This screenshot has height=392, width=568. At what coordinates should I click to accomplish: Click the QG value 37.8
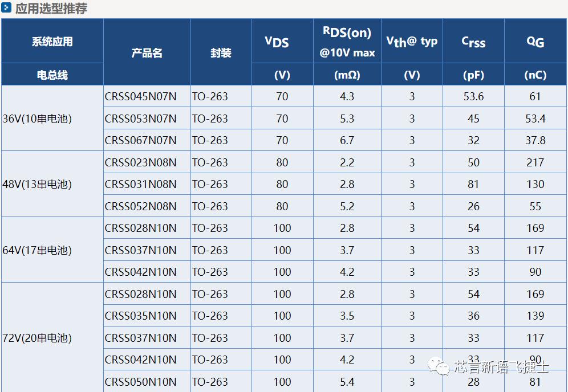[535, 140]
